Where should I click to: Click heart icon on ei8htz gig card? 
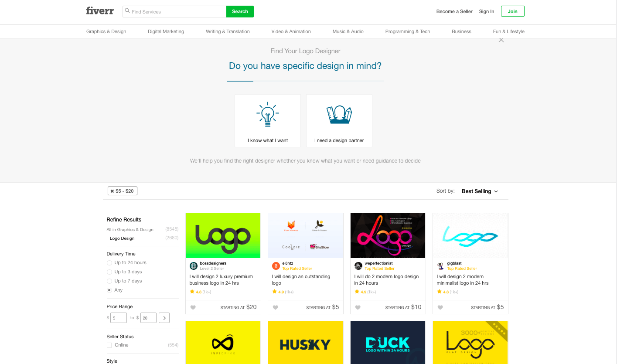(276, 307)
